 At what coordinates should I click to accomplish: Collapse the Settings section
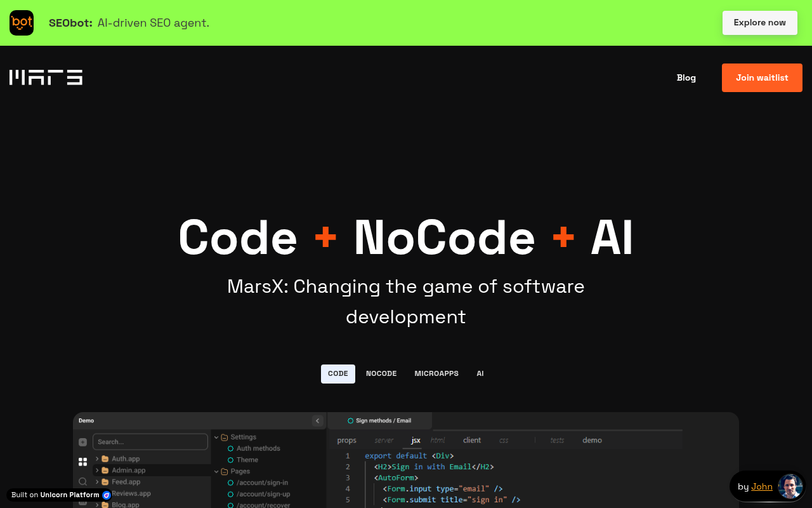pyautogui.click(x=216, y=437)
